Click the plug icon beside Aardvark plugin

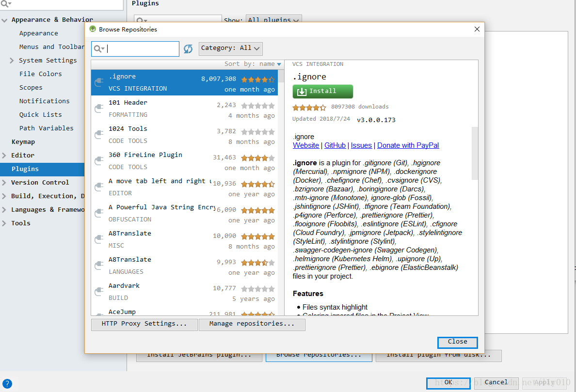pyautogui.click(x=99, y=292)
